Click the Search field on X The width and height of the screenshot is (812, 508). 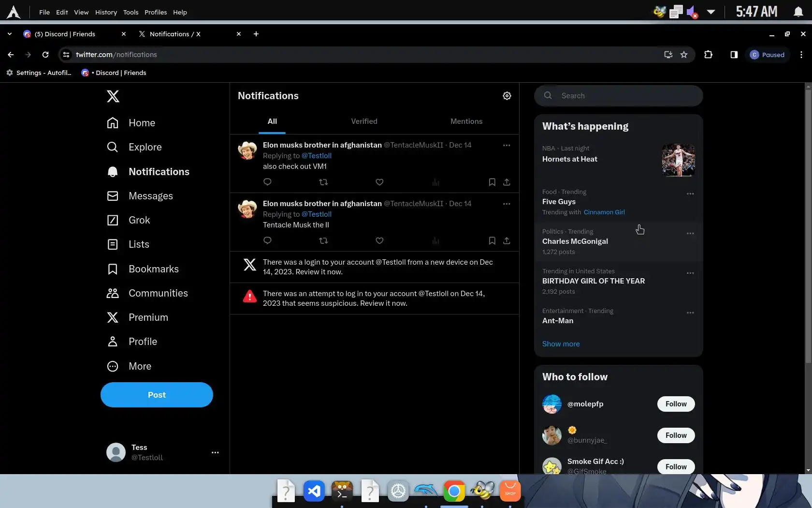(x=619, y=96)
